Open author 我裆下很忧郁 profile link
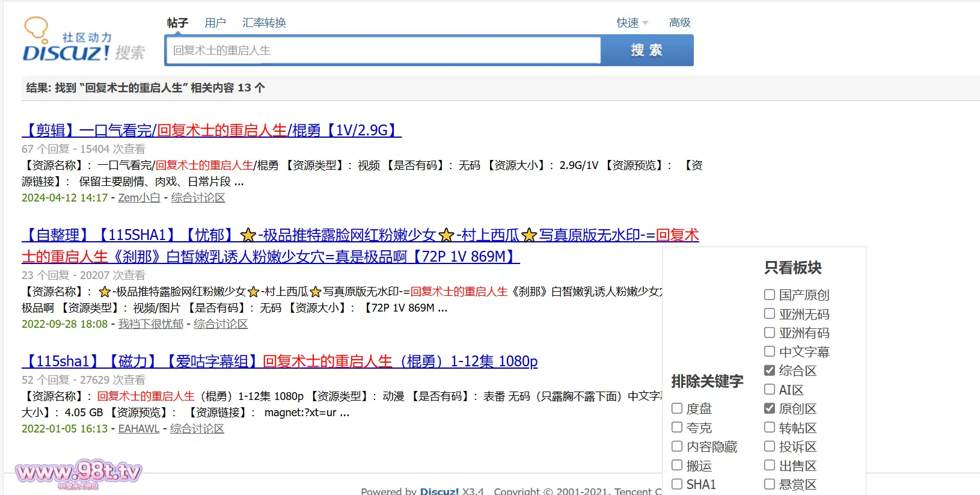Viewport: 980px width, 495px height. tap(151, 324)
